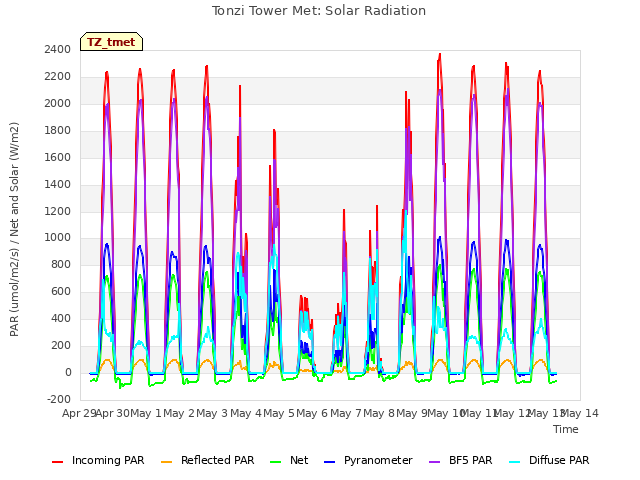Click the 1600 y-axis tick label
640x480 pixels.
click(x=58, y=157)
